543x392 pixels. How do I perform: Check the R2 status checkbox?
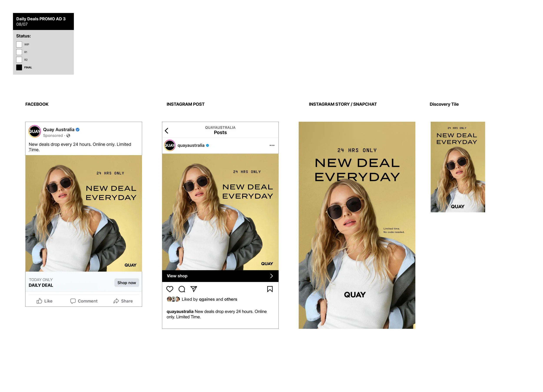19,60
